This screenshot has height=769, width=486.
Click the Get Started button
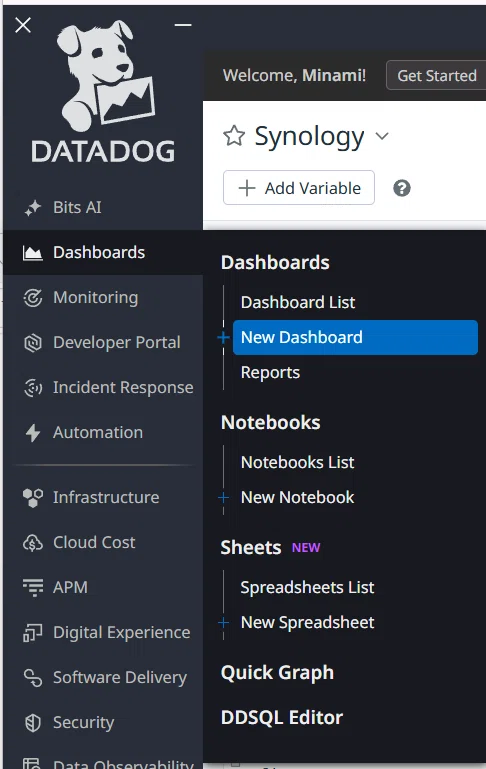[436, 76]
